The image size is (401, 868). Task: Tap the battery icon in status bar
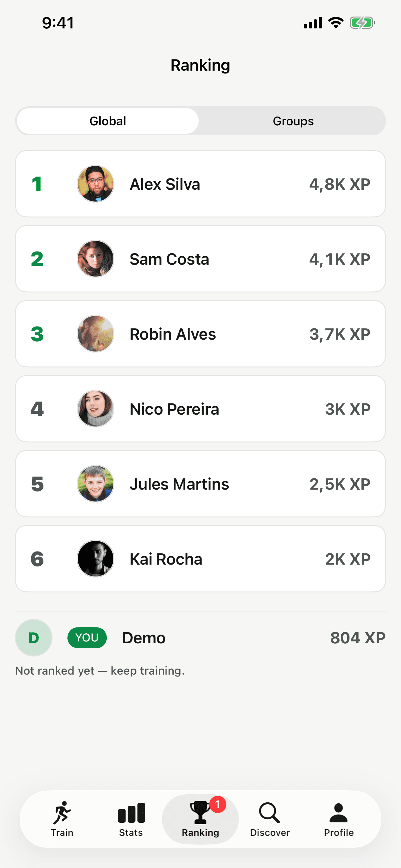coord(362,23)
